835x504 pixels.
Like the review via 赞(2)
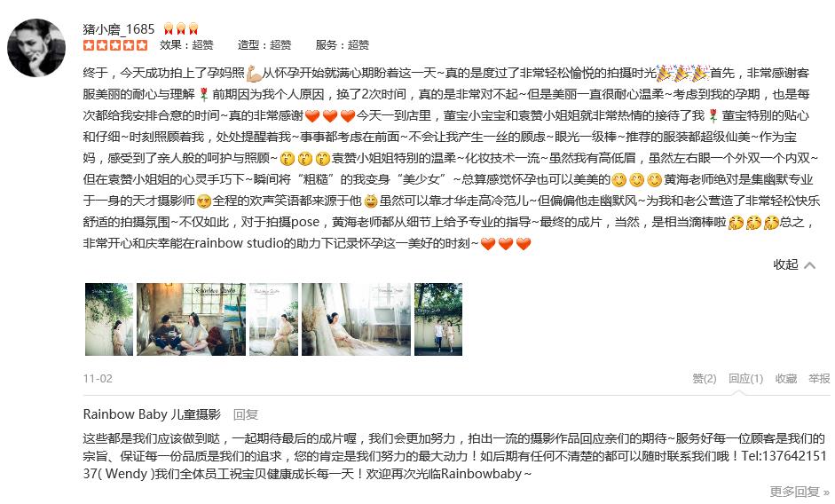tap(704, 379)
